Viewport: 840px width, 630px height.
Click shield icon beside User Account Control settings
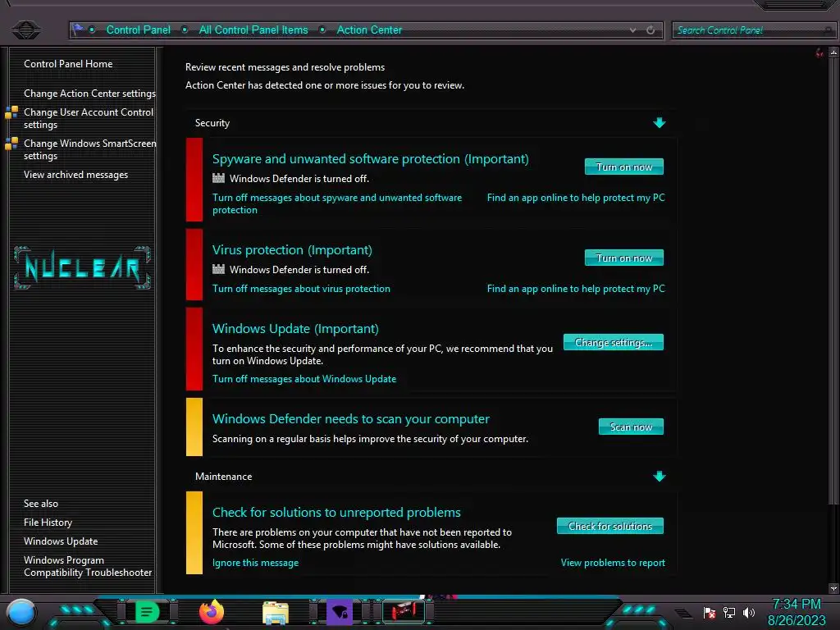pyautogui.click(x=11, y=112)
